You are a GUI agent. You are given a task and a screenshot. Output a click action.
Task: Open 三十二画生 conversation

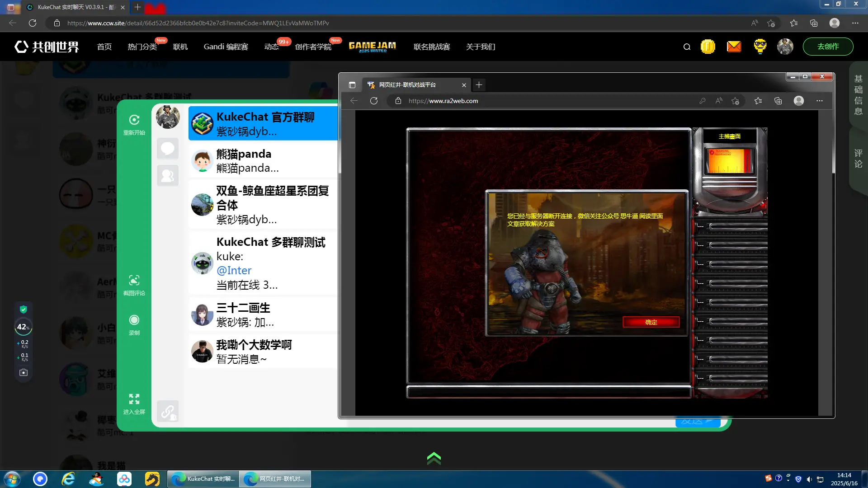[263, 315]
